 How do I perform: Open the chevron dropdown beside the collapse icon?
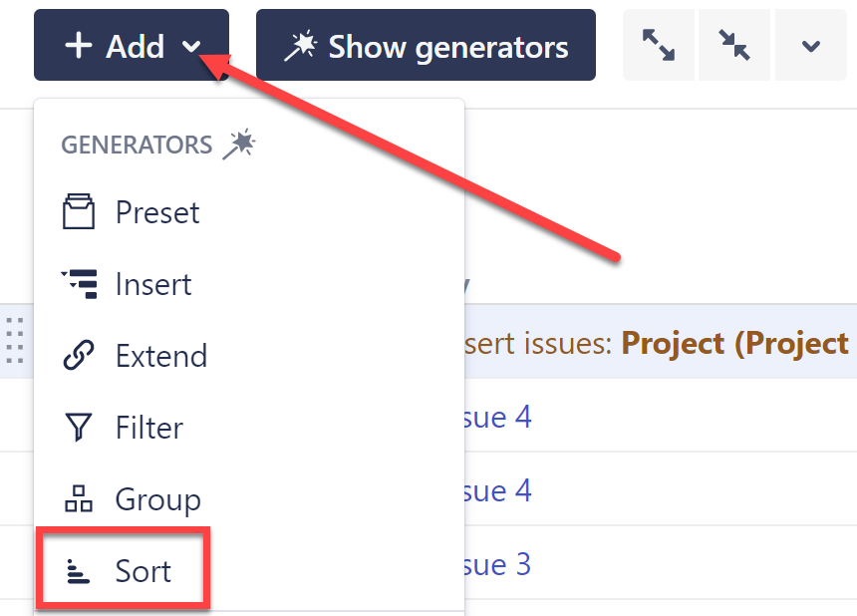[811, 46]
